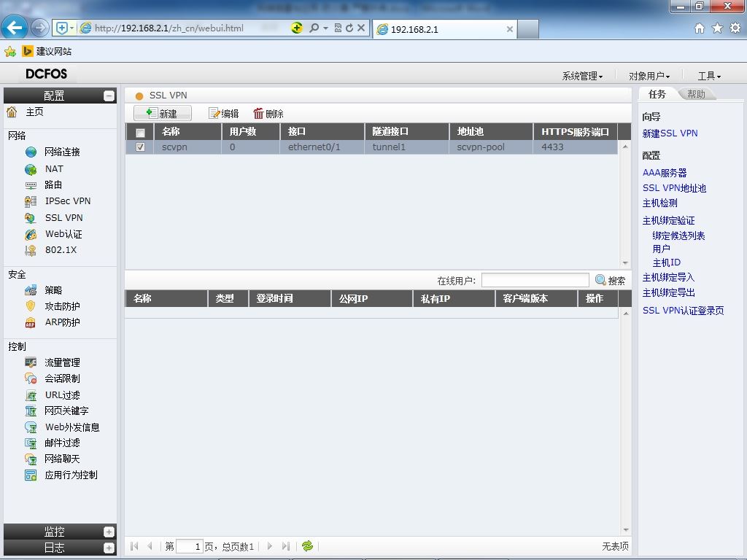
Task: Open the NAT icon
Action: coord(31,169)
